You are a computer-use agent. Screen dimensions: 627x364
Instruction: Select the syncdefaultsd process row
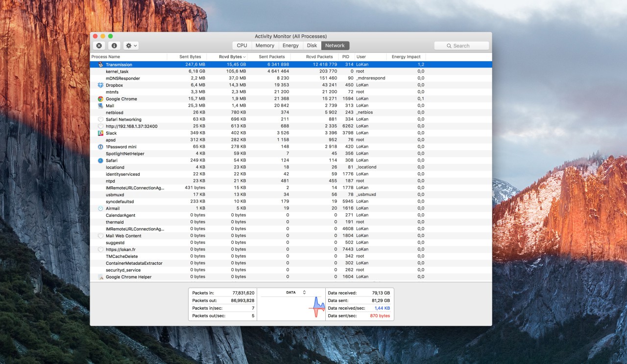(291, 202)
